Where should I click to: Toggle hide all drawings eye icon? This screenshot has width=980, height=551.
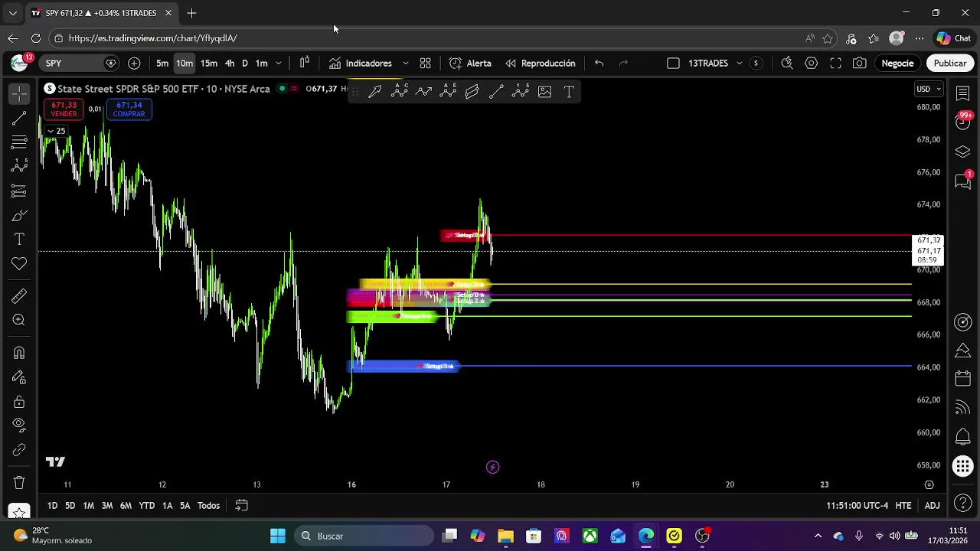pos(19,425)
